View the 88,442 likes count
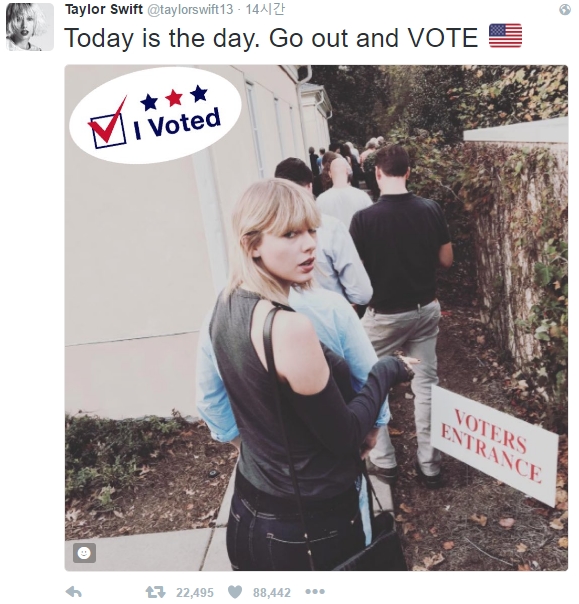579x604 pixels. click(272, 592)
